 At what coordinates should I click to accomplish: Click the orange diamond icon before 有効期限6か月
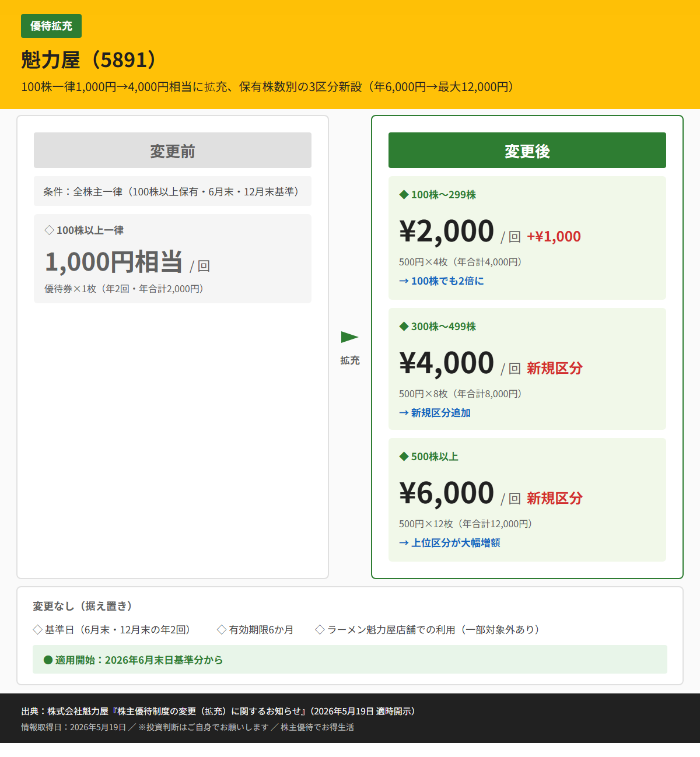click(x=222, y=630)
